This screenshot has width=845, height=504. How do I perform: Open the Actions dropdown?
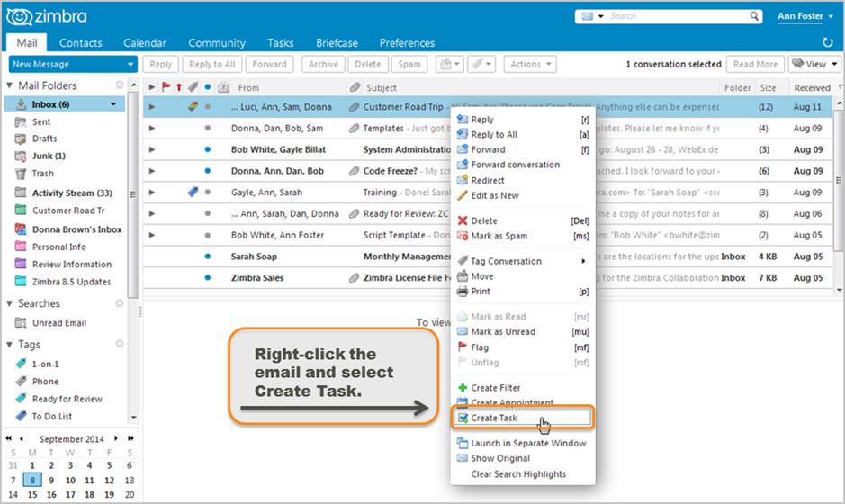click(x=530, y=64)
